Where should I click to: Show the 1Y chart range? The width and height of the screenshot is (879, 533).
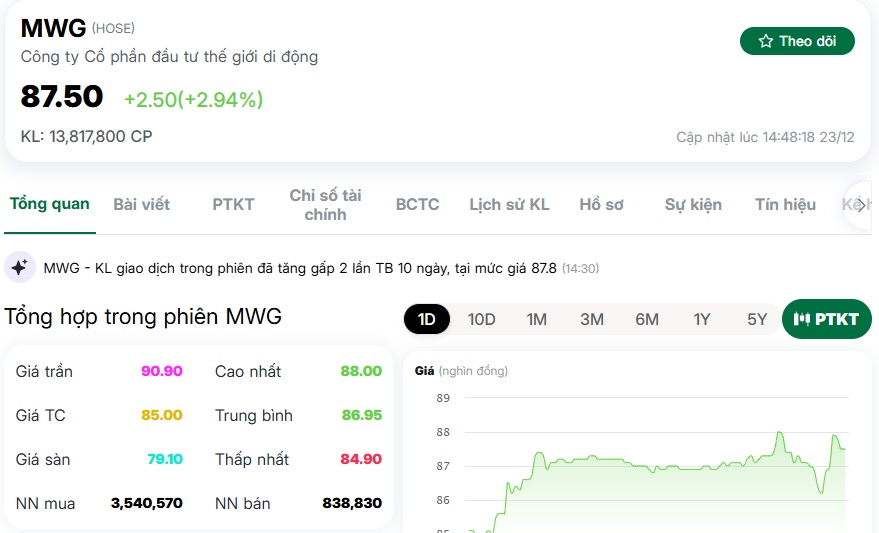[702, 319]
